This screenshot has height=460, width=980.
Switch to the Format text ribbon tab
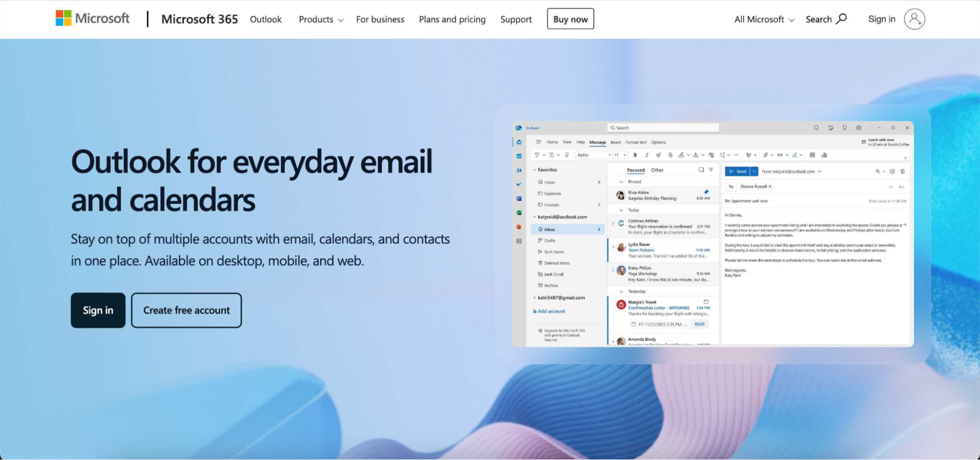pos(636,142)
